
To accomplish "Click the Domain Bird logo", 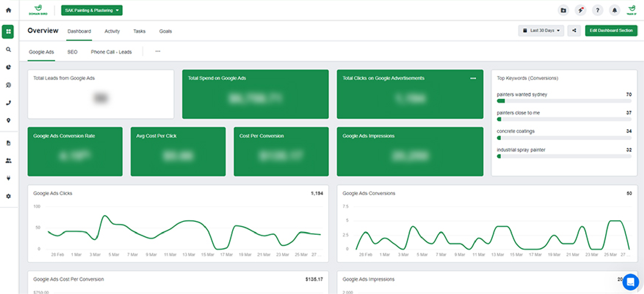I will (38, 10).
